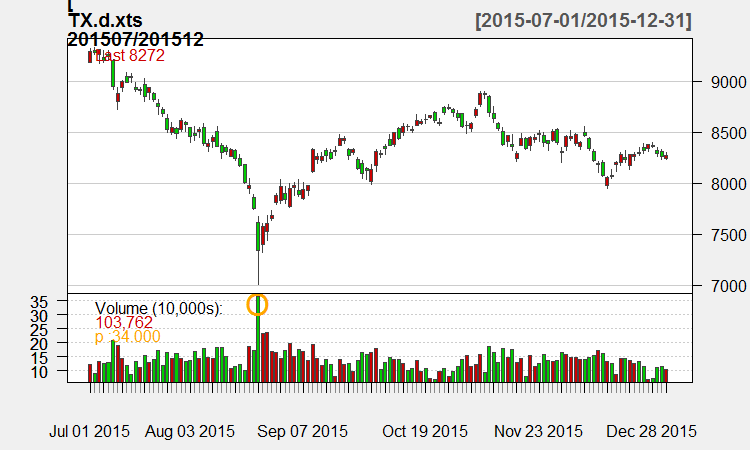The image size is (750, 450).
Task: Click the Jul 01 2015 date label
Action: click(90, 432)
